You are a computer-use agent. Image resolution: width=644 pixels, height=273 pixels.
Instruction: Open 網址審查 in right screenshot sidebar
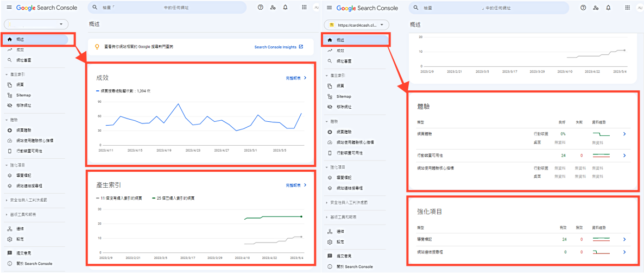(344, 61)
